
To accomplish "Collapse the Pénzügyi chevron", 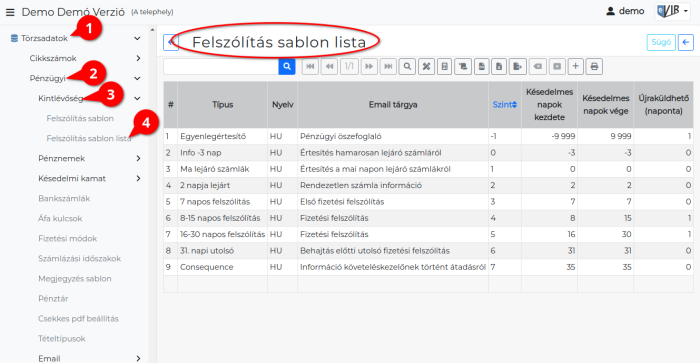I will [137, 78].
